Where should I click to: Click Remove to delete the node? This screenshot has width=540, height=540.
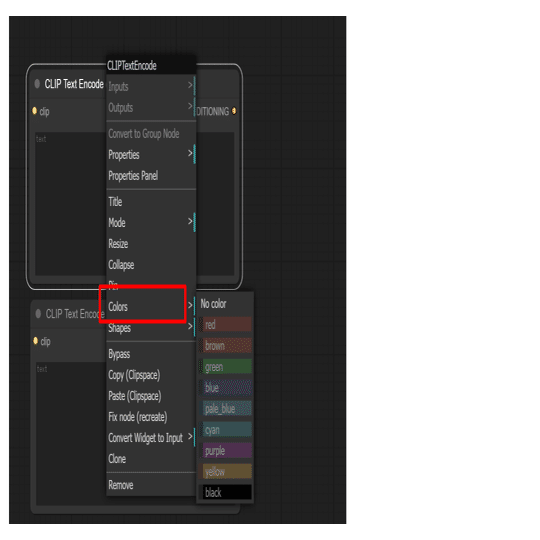151,485
